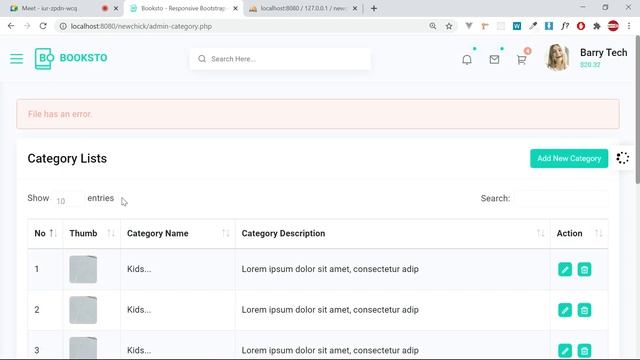Open the W extension in toolbar
640x360 pixels.
[517, 26]
